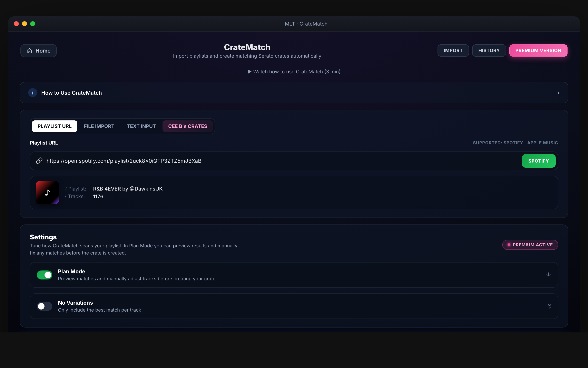Click the playlist cover art thumbnail
The image size is (588, 368).
pyautogui.click(x=47, y=193)
